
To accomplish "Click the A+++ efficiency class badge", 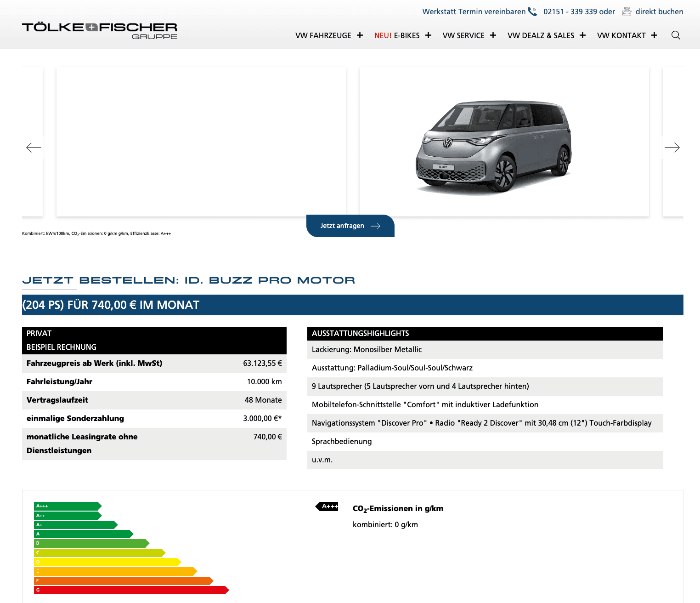I will tap(327, 506).
